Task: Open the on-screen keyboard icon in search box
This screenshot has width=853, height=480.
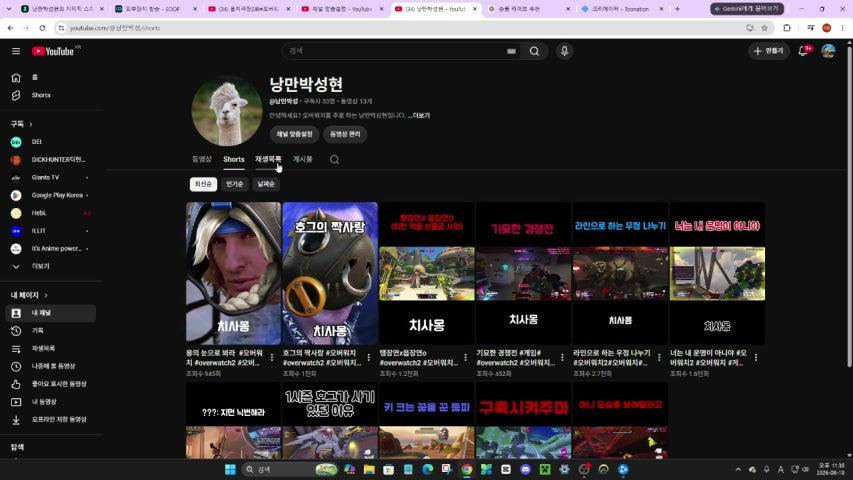Action: click(511, 51)
